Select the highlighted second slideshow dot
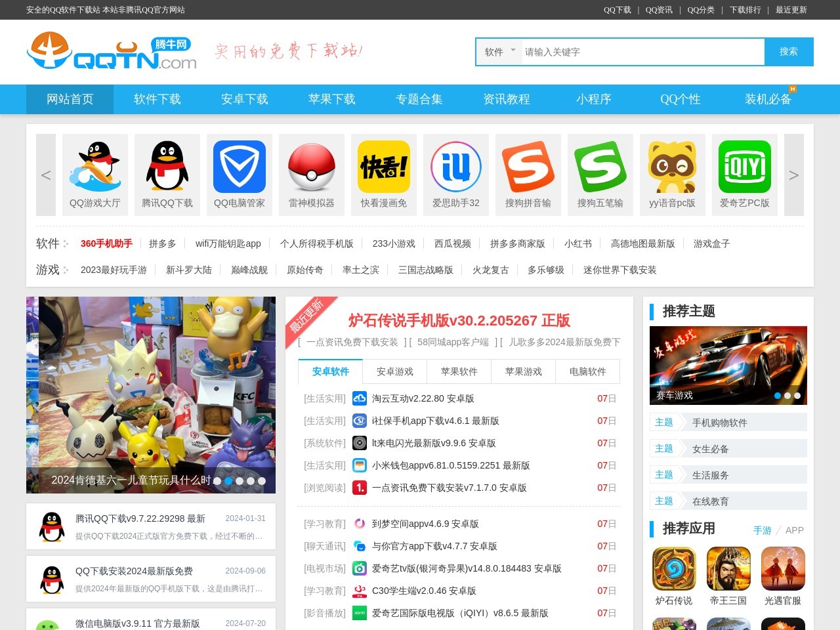 pyautogui.click(x=228, y=481)
